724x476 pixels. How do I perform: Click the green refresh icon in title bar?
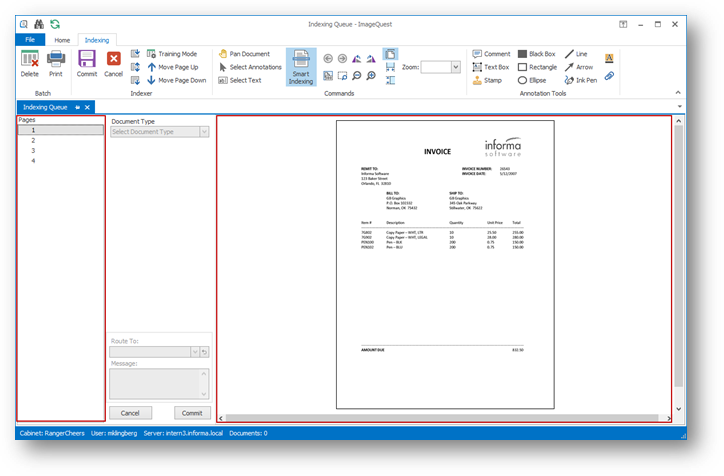point(55,24)
